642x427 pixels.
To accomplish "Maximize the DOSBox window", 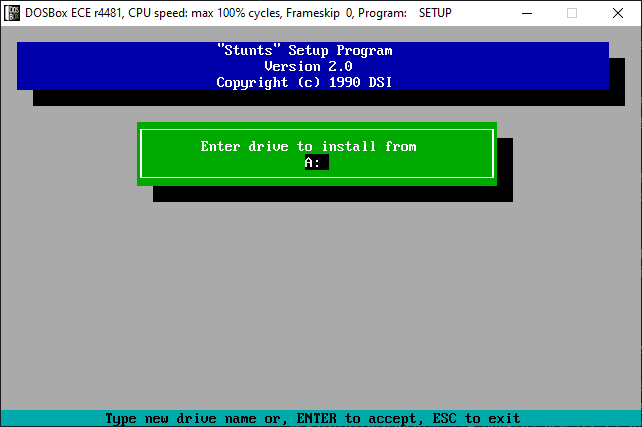I will point(572,14).
